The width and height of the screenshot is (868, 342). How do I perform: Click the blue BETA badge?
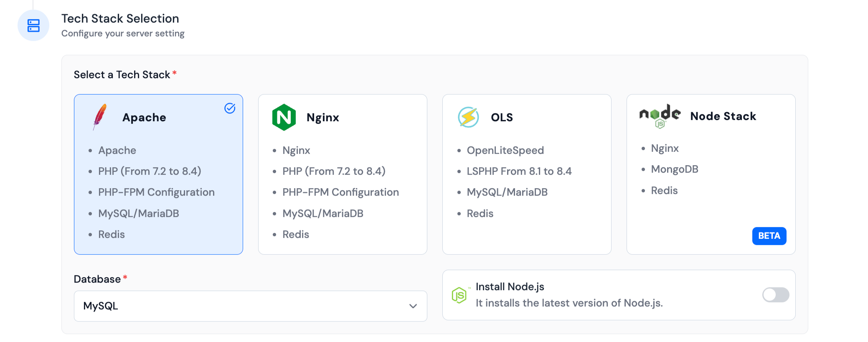point(769,236)
